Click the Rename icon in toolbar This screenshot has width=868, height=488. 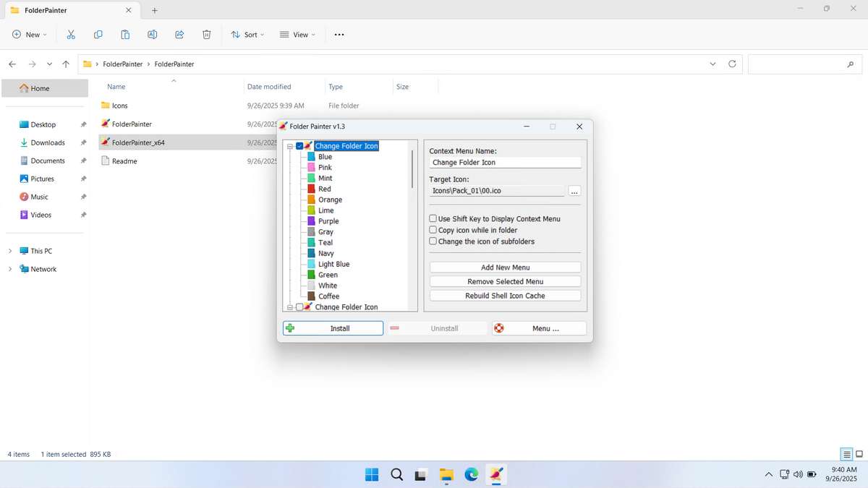[x=152, y=35]
